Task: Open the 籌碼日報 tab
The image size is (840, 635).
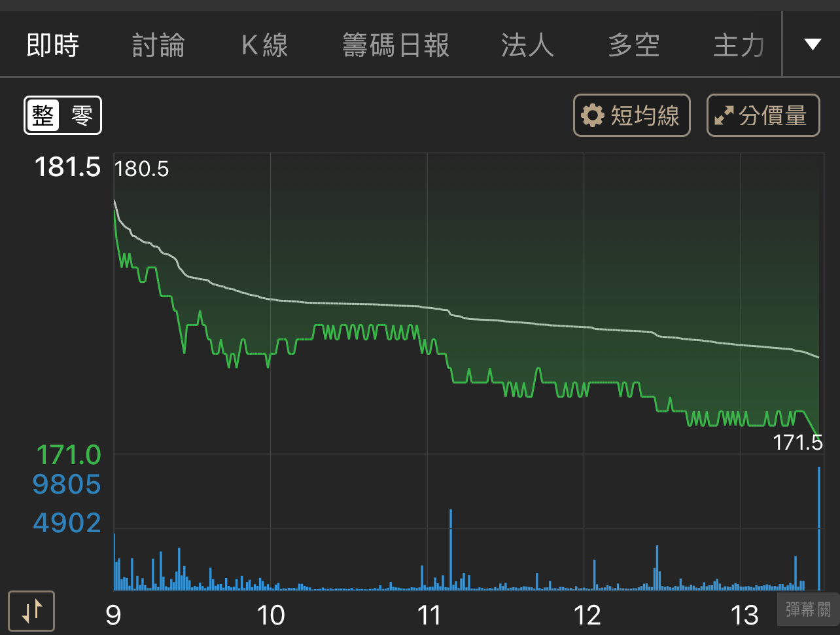Action: pos(396,45)
